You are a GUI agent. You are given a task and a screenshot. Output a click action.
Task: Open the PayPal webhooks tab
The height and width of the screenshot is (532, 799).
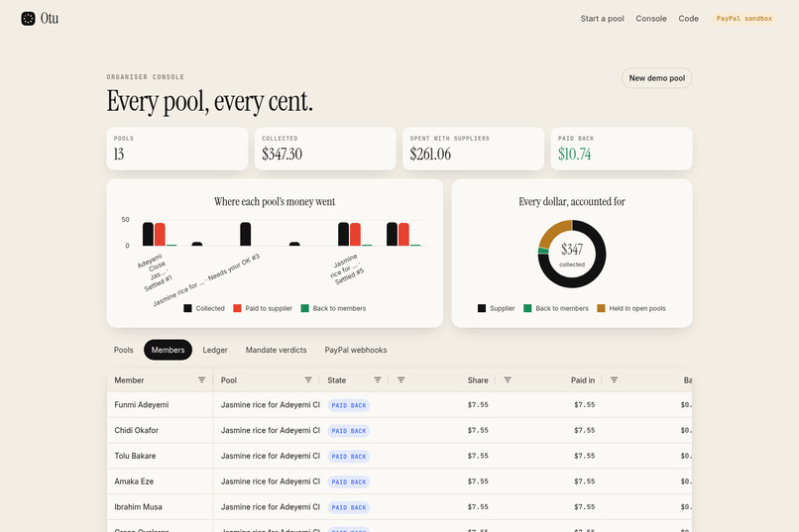[x=356, y=350]
